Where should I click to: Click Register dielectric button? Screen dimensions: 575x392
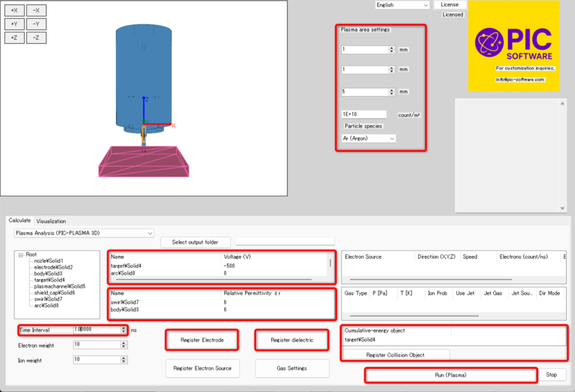click(291, 340)
